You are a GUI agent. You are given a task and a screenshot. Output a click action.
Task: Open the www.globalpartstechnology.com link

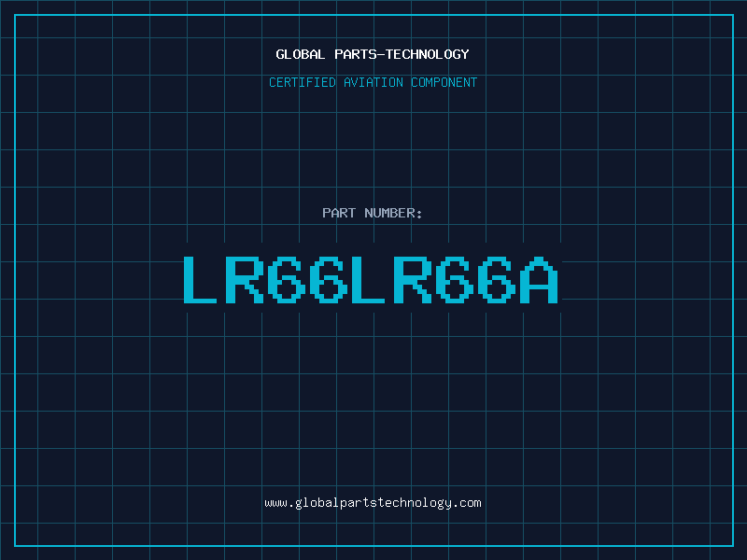coord(373,503)
